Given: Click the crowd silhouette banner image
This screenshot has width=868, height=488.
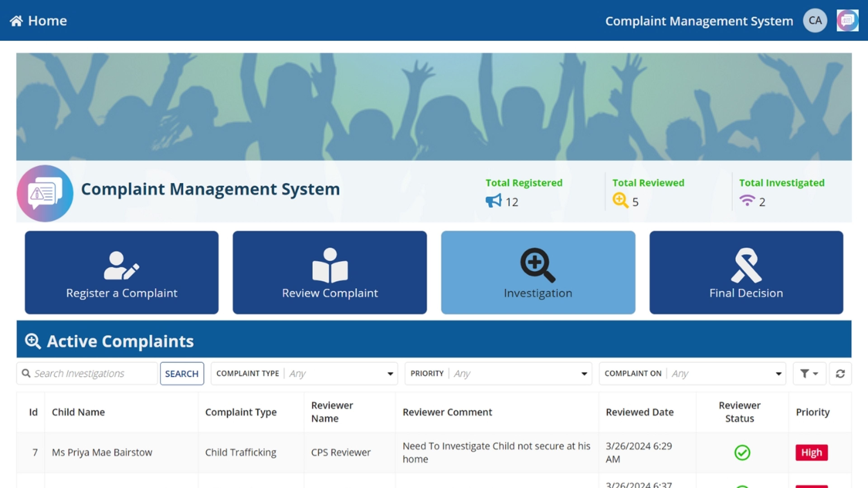Looking at the screenshot, I should 434,106.
